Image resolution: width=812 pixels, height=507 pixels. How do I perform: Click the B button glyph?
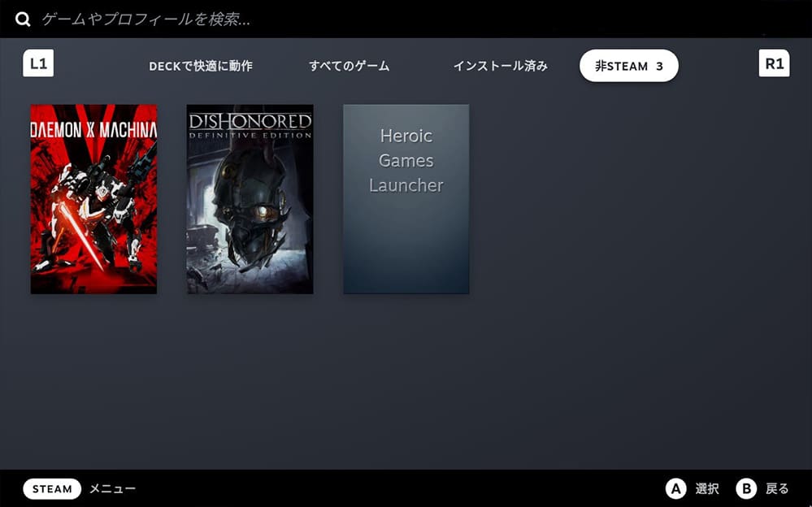click(x=746, y=489)
